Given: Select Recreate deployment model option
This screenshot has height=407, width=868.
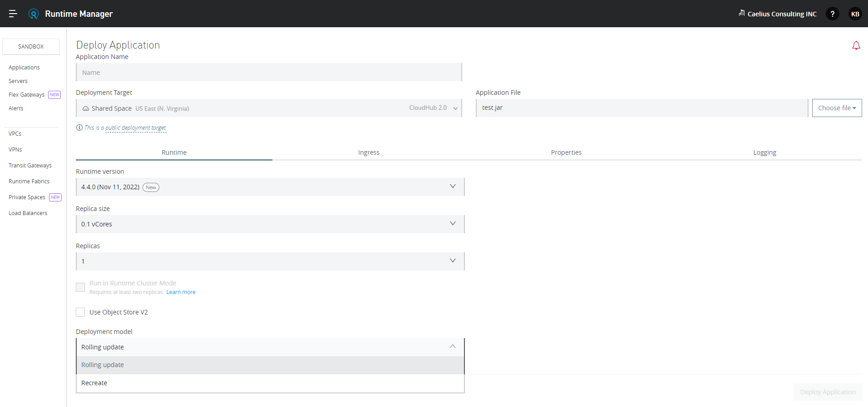Looking at the screenshot, I should [x=270, y=383].
